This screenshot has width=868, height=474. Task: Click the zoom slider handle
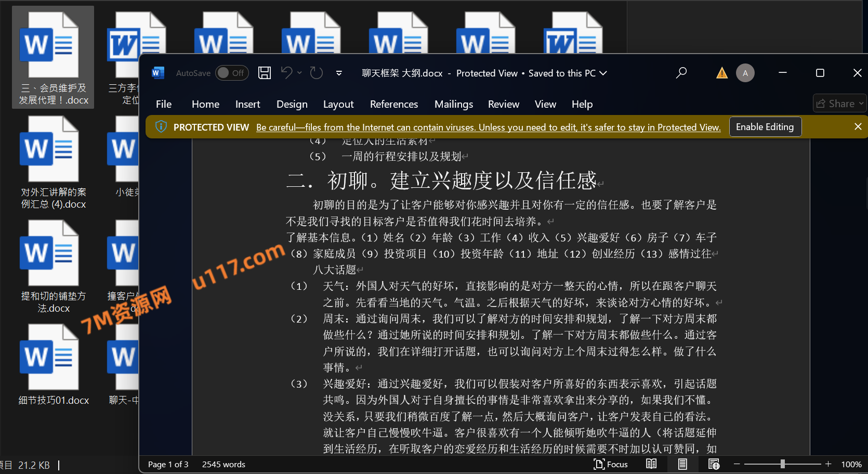tap(782, 464)
